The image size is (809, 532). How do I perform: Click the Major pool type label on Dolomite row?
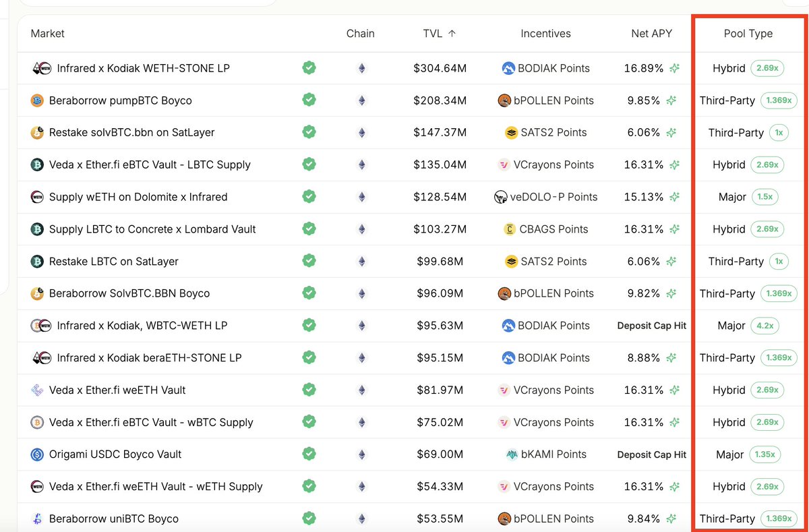point(732,197)
